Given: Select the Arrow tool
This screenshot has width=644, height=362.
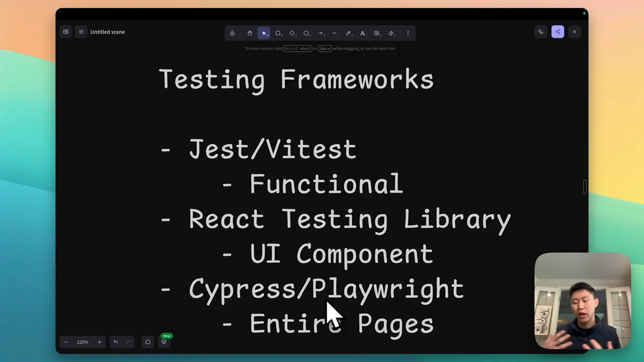Looking at the screenshot, I should [320, 33].
